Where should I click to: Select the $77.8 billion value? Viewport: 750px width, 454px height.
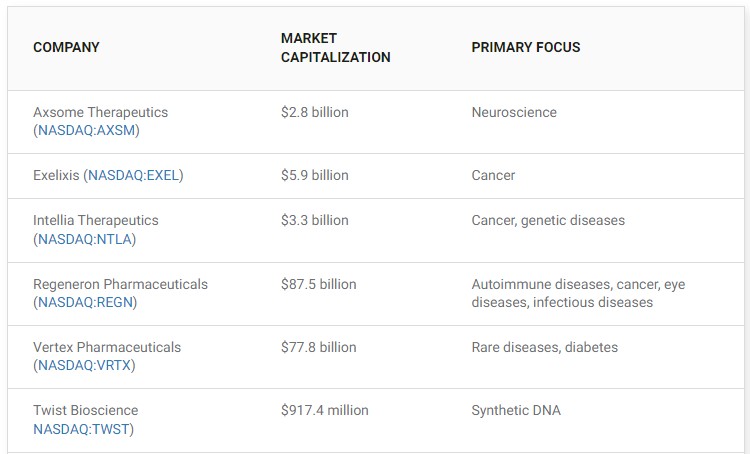pos(319,347)
